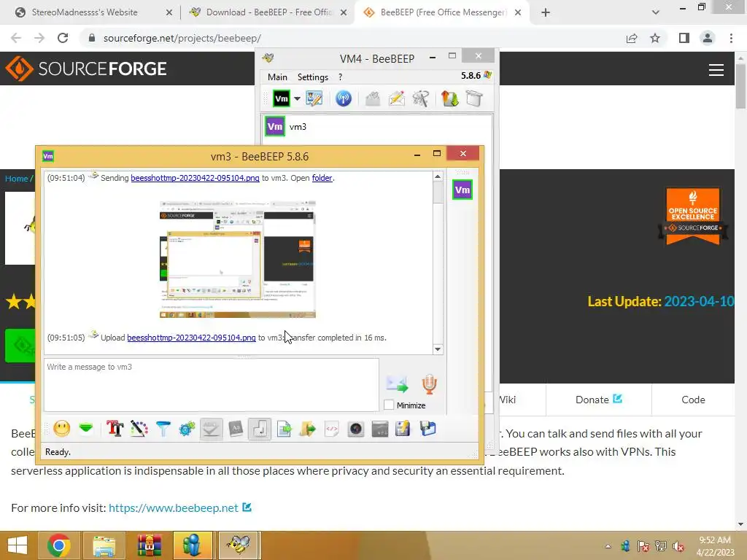The width and height of the screenshot is (747, 560).
Task: Follow the https://www.beebeep.net link
Action: 174,508
